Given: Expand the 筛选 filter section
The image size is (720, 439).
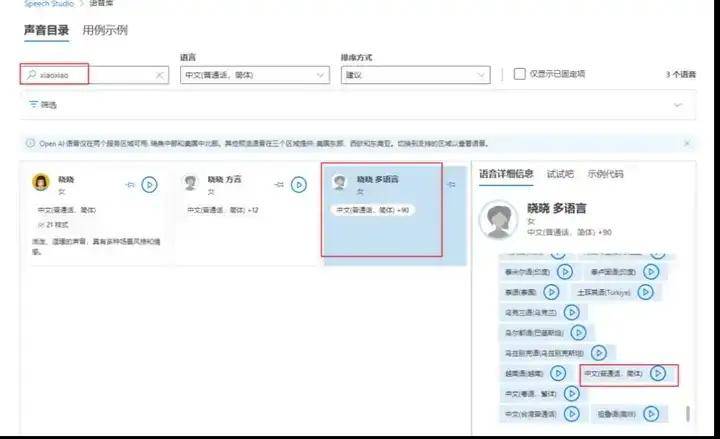Looking at the screenshot, I should coord(677,104).
